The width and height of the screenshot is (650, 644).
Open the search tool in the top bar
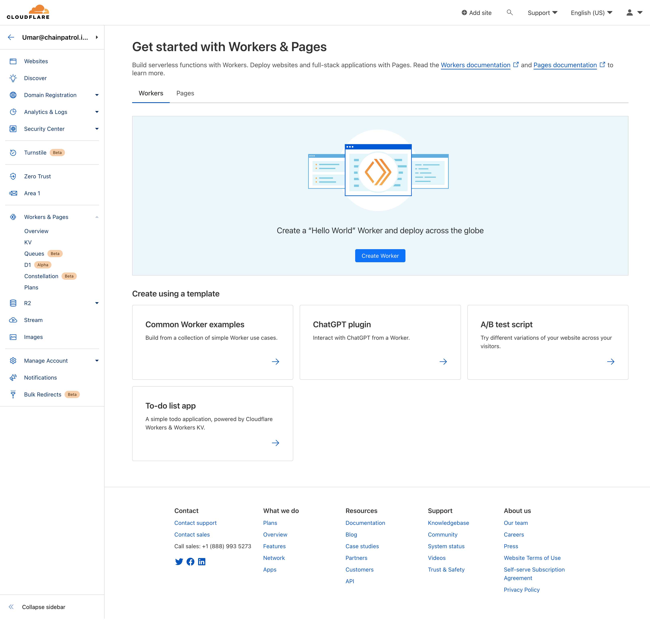[510, 12]
